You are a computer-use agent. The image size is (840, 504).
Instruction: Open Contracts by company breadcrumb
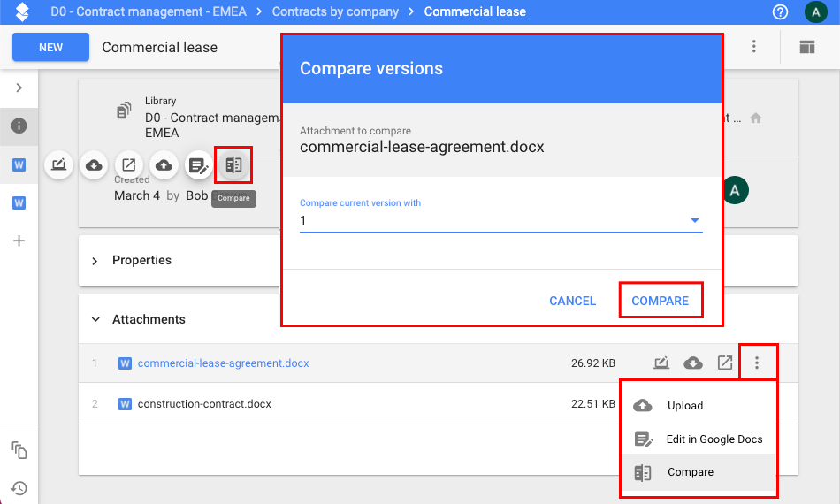pyautogui.click(x=335, y=11)
